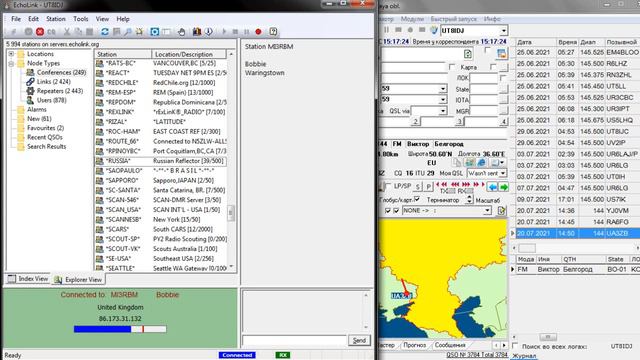Start recording with red Record icon
This screenshot has width=640, height=360.
click(258, 31)
